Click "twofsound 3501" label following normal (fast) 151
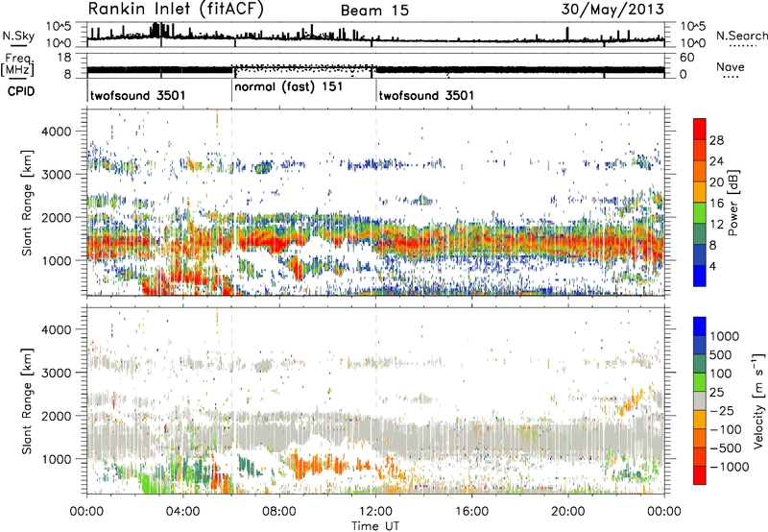Viewport: 768px width, 532px height. pos(426,95)
